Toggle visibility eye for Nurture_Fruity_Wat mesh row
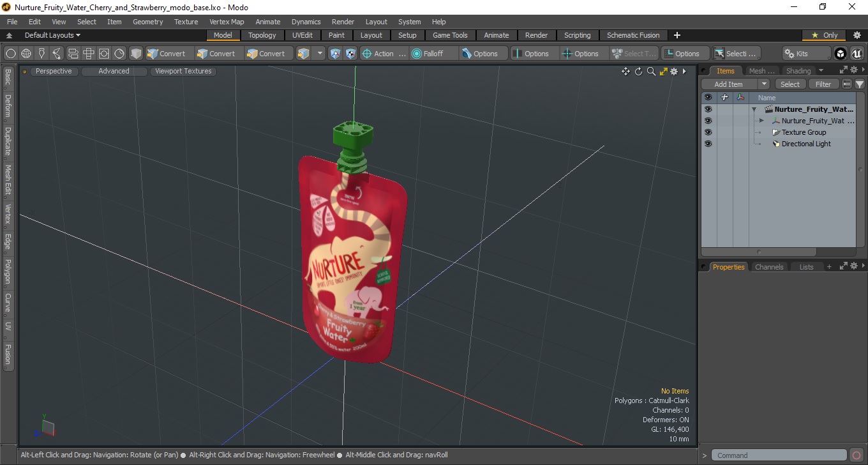 708,121
